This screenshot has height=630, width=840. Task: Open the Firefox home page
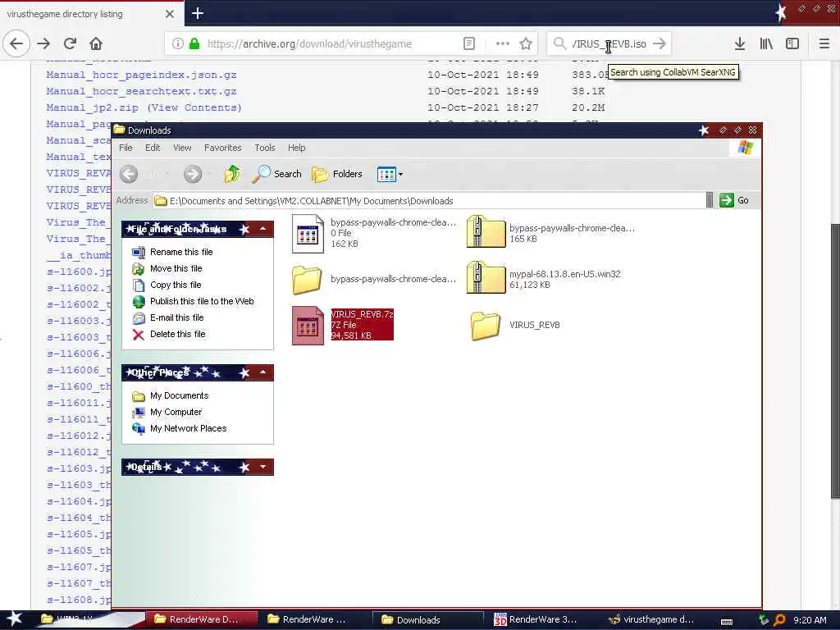(x=96, y=43)
